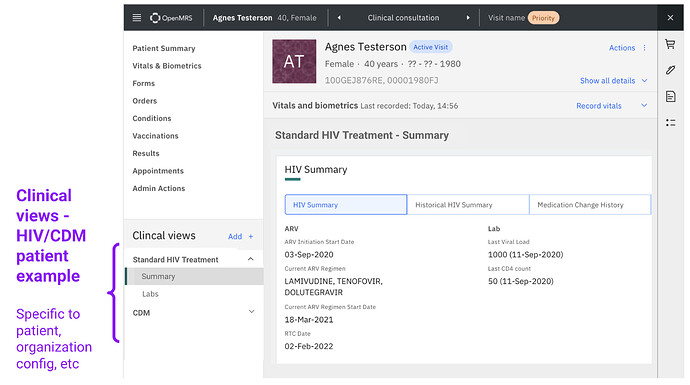This screenshot has width=690, height=385.
Task: Open the clinical form document icon
Action: coord(670,96)
